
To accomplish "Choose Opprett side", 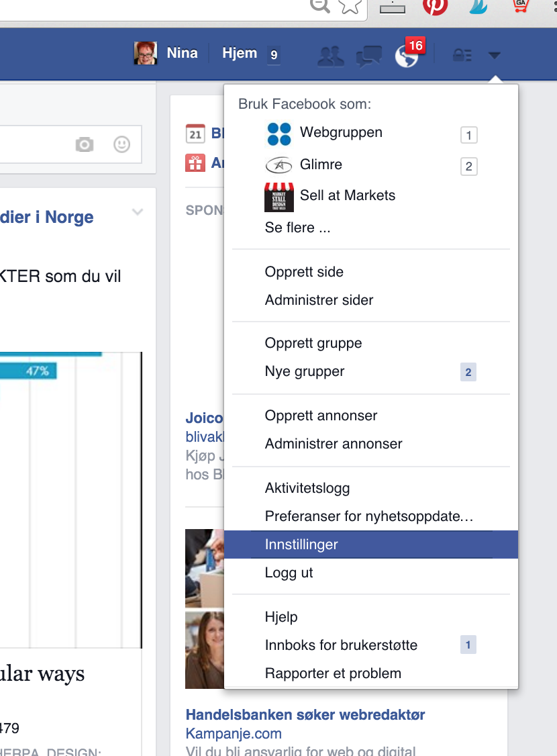I will (304, 271).
